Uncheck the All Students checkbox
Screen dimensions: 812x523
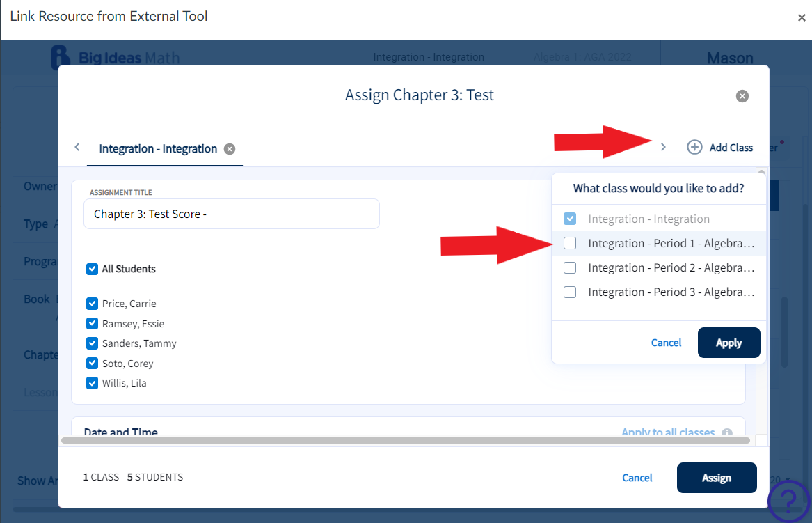coord(92,269)
